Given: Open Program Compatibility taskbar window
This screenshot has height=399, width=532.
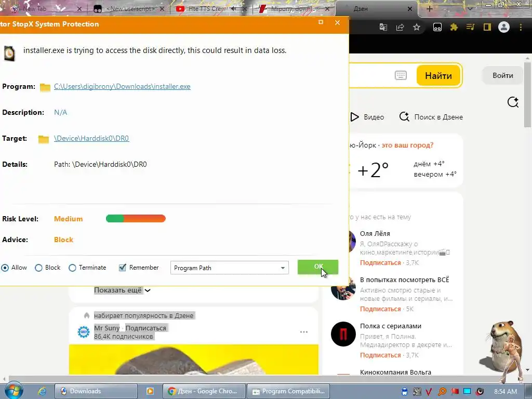Looking at the screenshot, I should point(288,391).
